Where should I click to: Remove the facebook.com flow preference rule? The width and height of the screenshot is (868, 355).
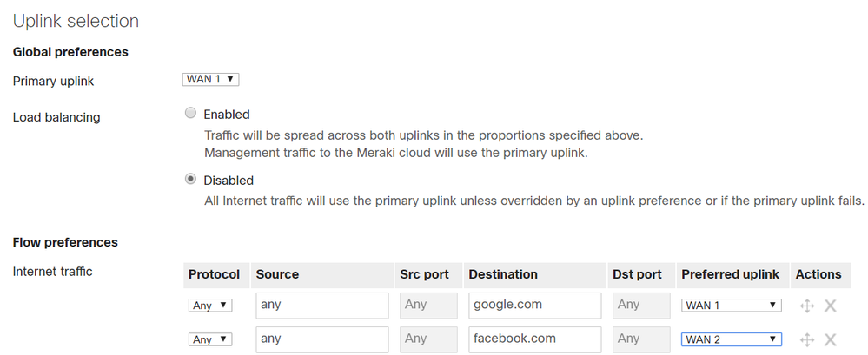[x=830, y=339]
